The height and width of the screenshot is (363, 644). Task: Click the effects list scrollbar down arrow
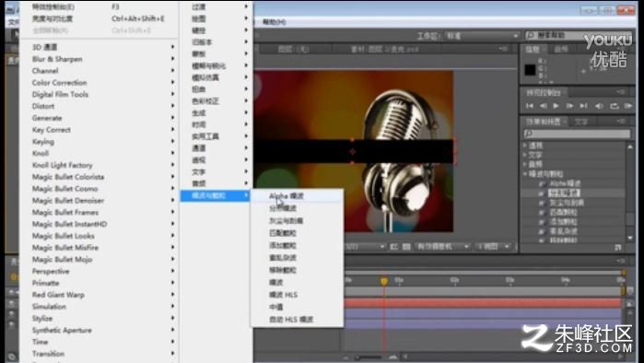630,238
